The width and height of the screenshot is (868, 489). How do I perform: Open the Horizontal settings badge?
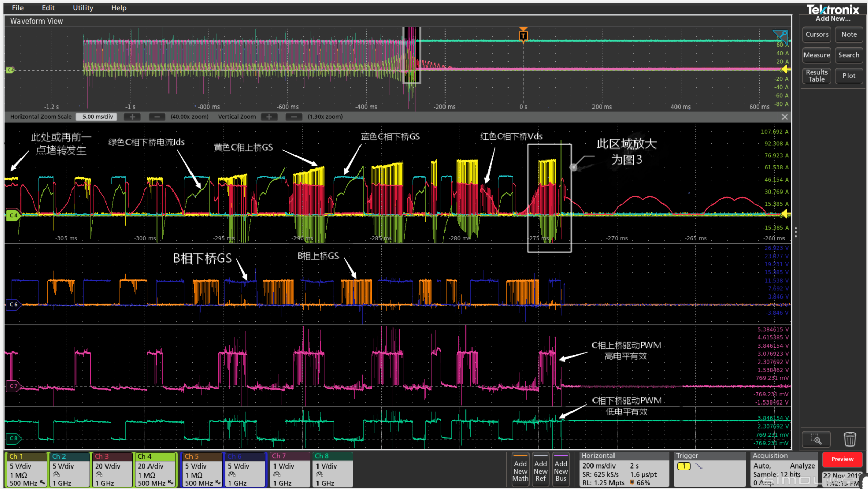(x=624, y=470)
